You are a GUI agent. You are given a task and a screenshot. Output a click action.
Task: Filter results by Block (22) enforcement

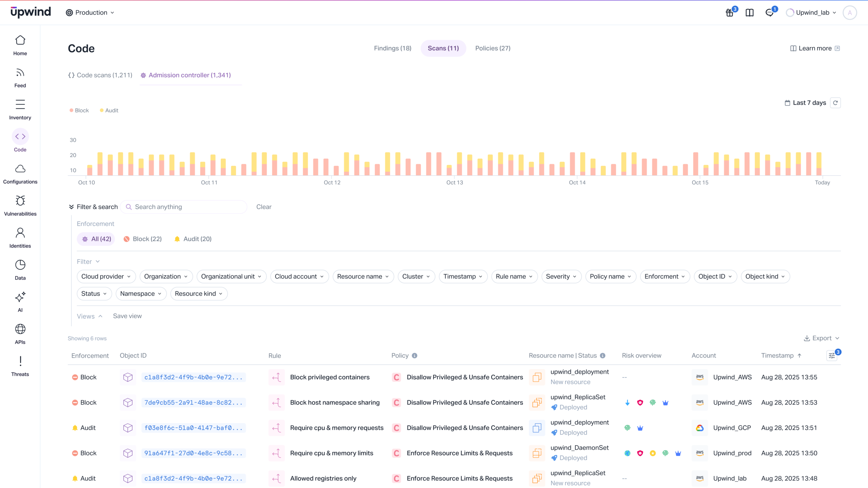pyautogui.click(x=142, y=239)
